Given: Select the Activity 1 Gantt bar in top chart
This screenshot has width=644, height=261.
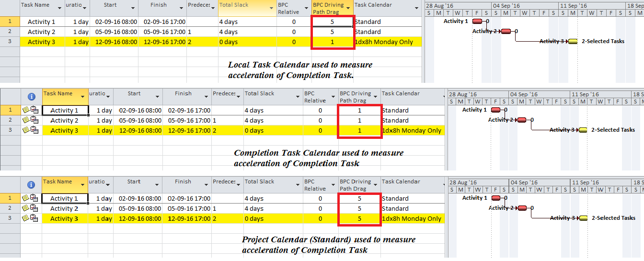Looking at the screenshot, I should click(x=477, y=21).
